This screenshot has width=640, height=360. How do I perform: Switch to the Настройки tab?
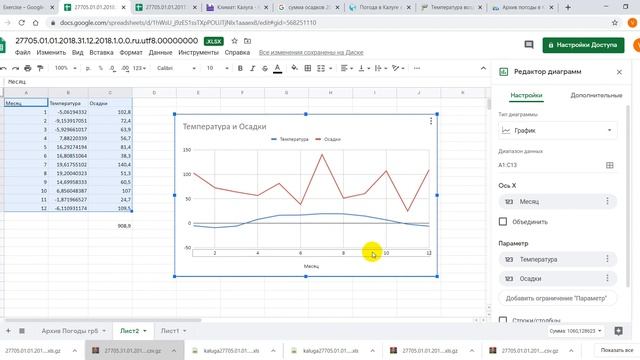click(x=526, y=95)
